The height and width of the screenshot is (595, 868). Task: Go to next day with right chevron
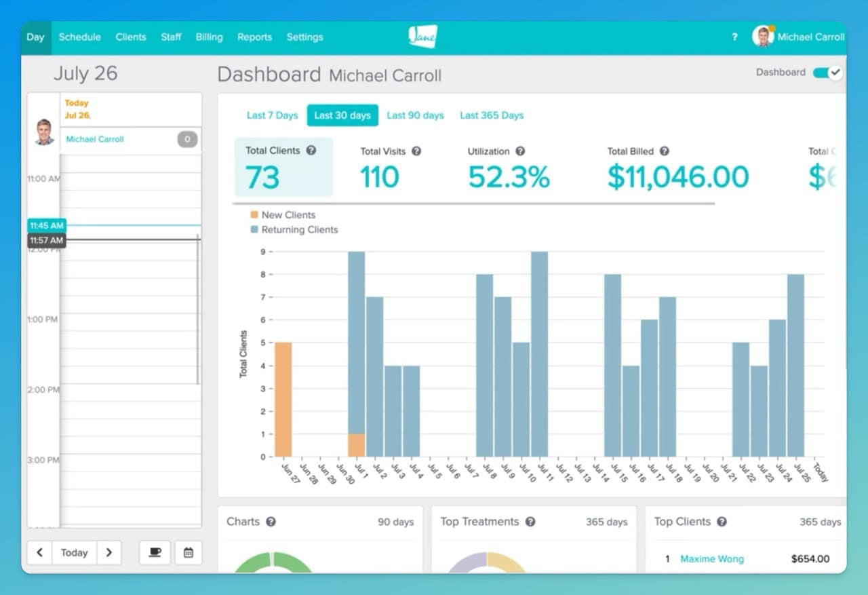(x=108, y=552)
